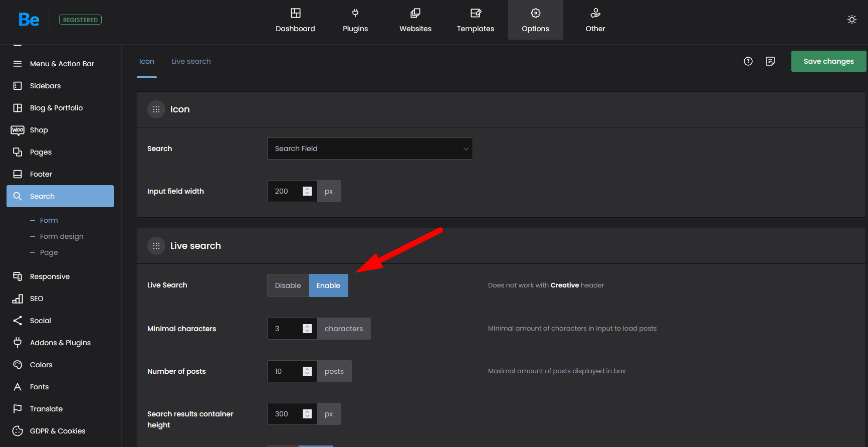Open the Options section
The image size is (868, 447).
(x=536, y=20)
